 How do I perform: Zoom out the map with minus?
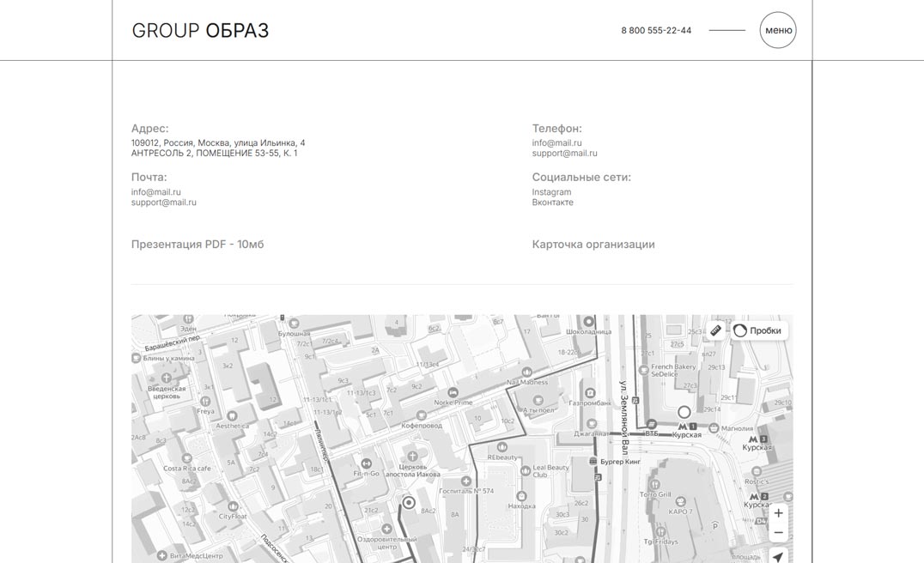tap(778, 532)
